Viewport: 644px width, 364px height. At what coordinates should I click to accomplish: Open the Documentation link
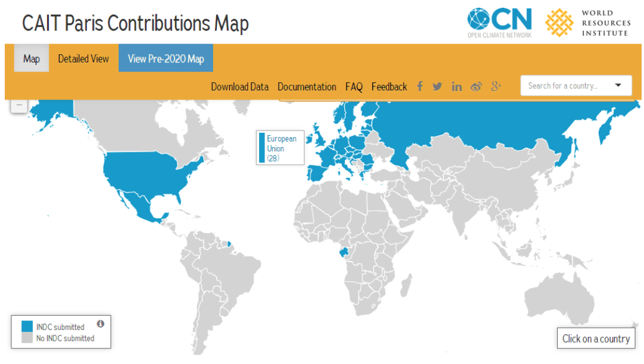click(307, 87)
